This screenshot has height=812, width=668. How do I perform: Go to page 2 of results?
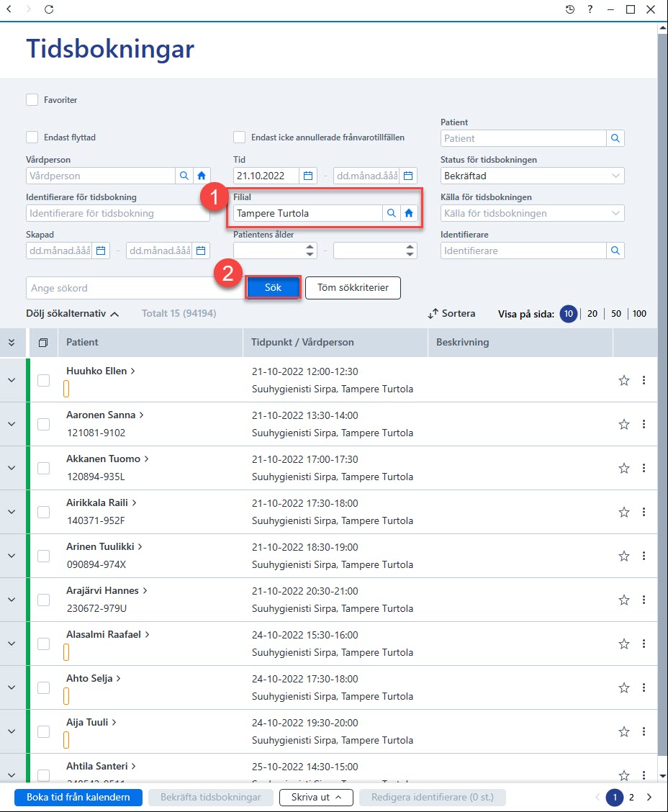631,797
